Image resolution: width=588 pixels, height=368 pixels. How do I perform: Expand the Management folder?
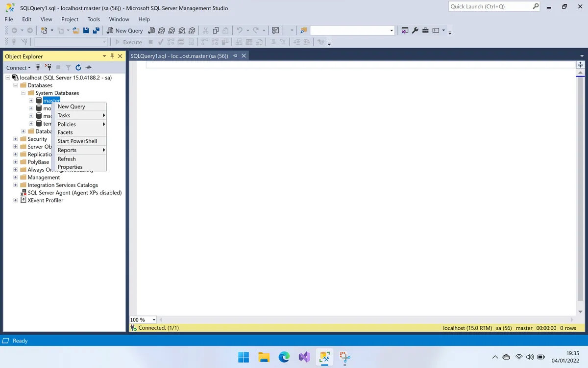click(x=16, y=177)
